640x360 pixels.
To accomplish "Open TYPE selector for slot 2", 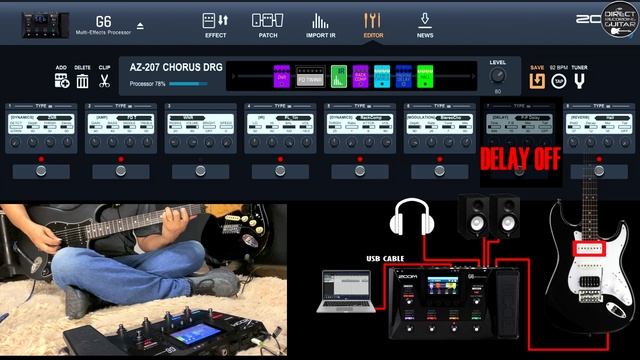I will pyautogui.click(x=124, y=106).
